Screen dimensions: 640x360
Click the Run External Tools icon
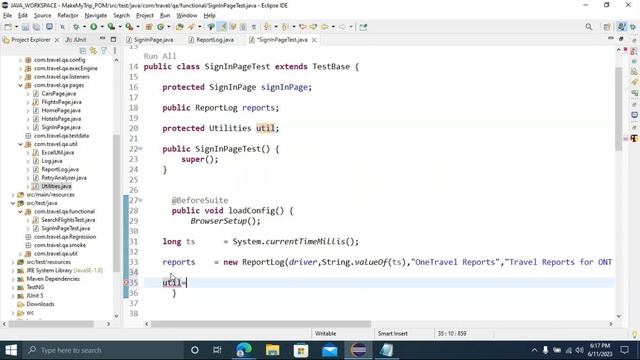(129, 27)
